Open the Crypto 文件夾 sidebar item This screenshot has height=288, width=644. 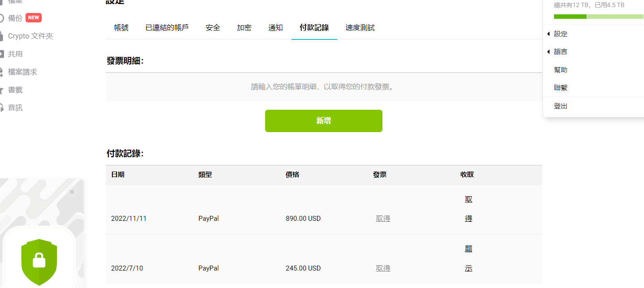coord(30,36)
